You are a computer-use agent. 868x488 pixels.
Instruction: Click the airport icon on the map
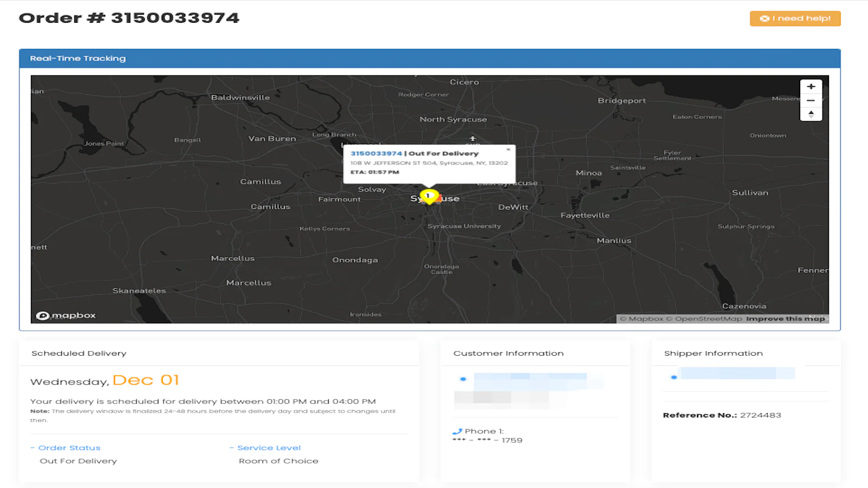click(473, 139)
